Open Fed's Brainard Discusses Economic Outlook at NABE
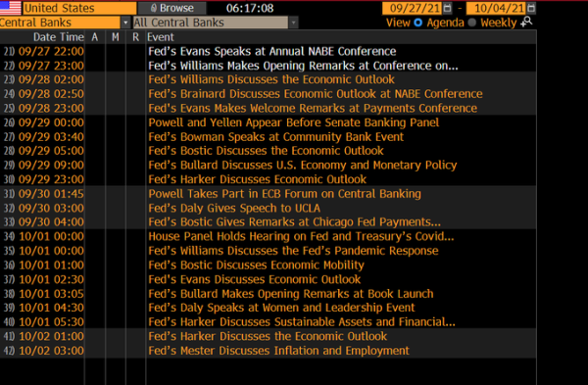 coord(316,94)
